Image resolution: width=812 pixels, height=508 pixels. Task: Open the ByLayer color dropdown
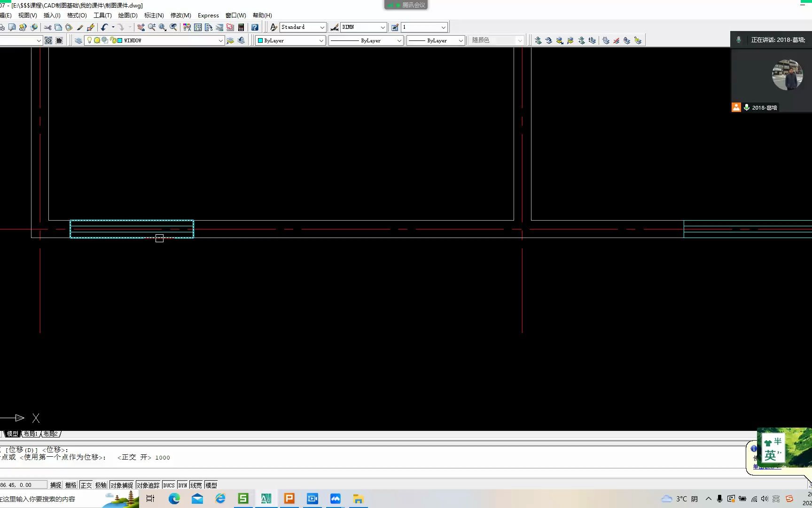(x=321, y=40)
